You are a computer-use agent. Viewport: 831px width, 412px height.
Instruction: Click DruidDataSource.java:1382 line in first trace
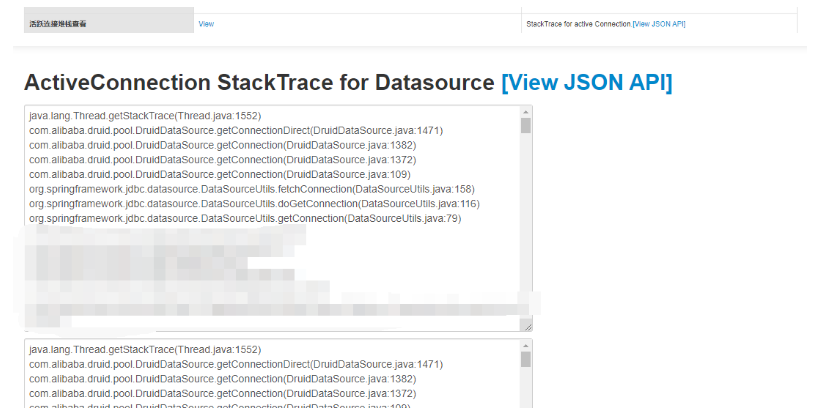pos(223,145)
